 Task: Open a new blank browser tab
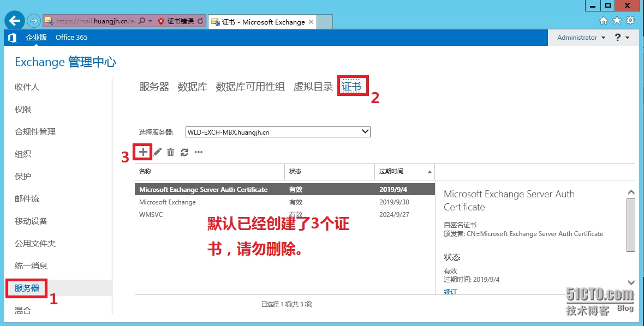point(325,22)
